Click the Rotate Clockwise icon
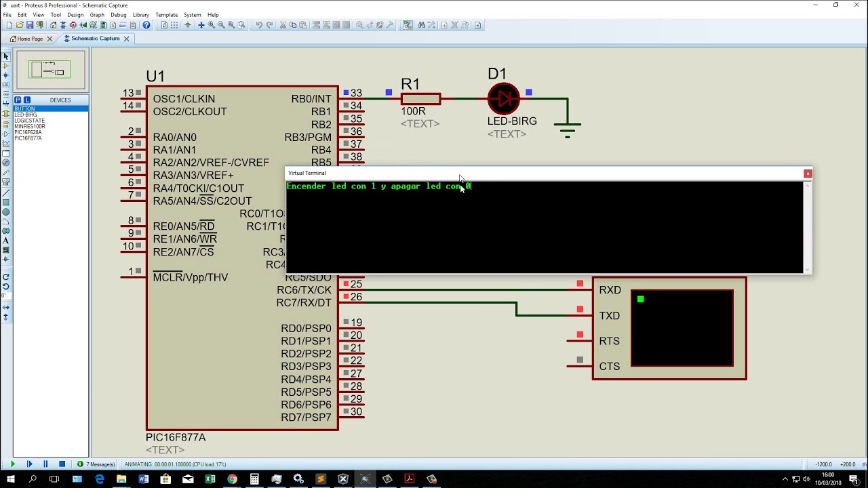Image resolution: width=868 pixels, height=488 pixels. (x=6, y=277)
